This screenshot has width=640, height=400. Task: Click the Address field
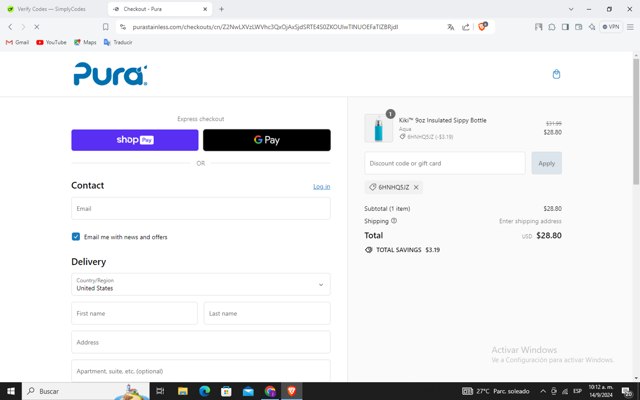coord(201,342)
